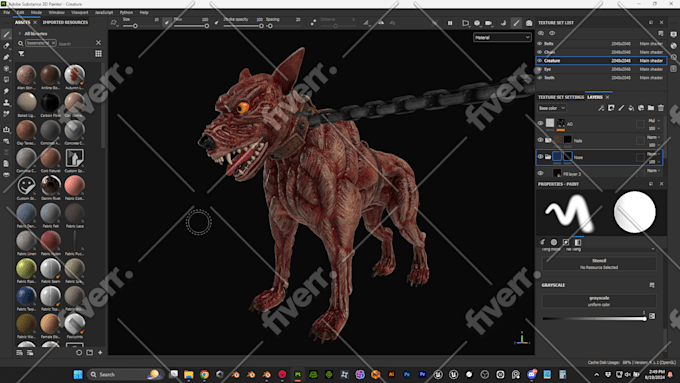Switch to Imported Resources tab

pos(65,22)
